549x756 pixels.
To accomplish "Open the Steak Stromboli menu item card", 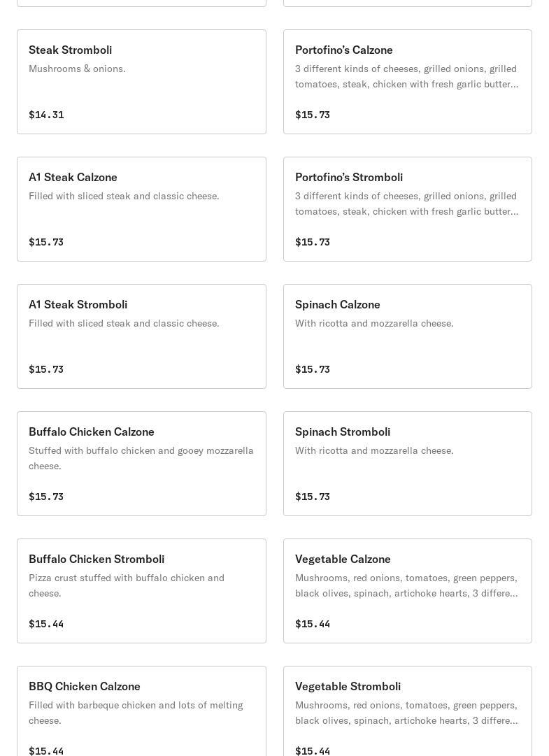I will (x=141, y=82).
